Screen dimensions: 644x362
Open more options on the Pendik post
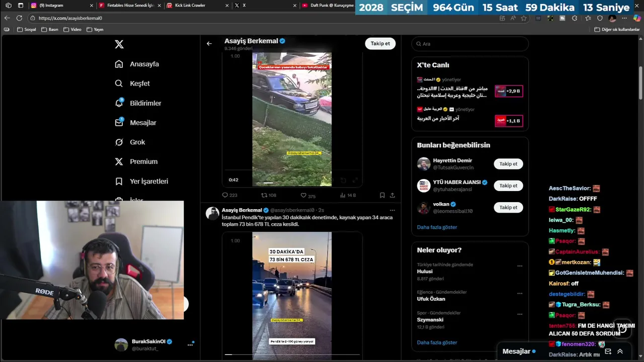tap(392, 210)
